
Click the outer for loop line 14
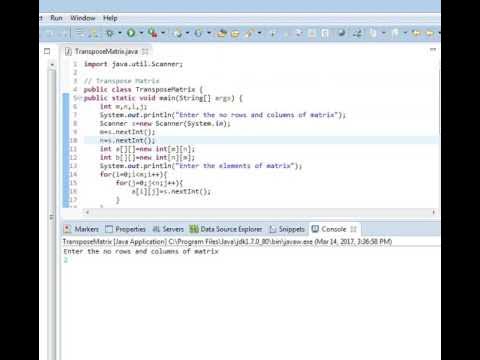(x=133, y=174)
